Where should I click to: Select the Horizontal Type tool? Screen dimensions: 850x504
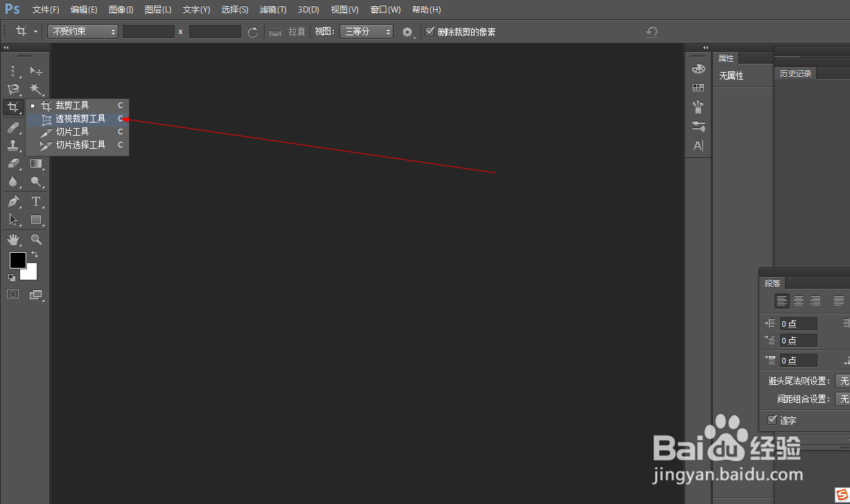36,201
